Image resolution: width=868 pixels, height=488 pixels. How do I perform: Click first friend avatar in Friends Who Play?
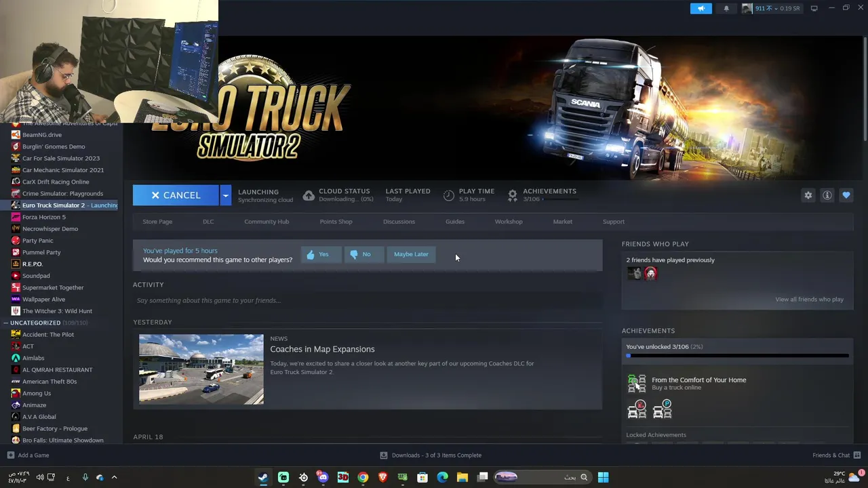(634, 273)
